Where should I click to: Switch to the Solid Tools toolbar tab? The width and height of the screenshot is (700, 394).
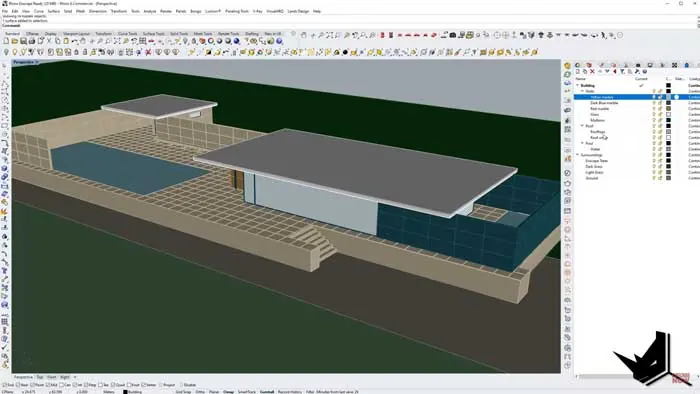[x=179, y=34]
